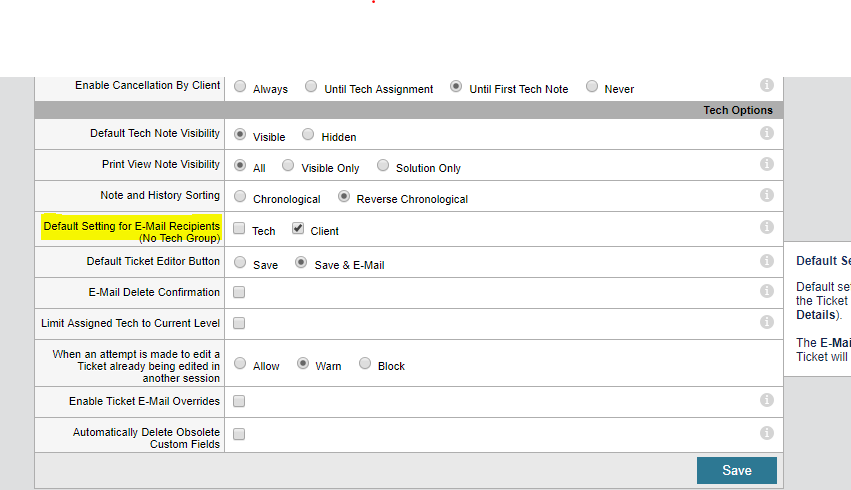Screen dimensions: 851x490
Task: Uncheck the Client e-mail recipient box
Action: pos(298,228)
